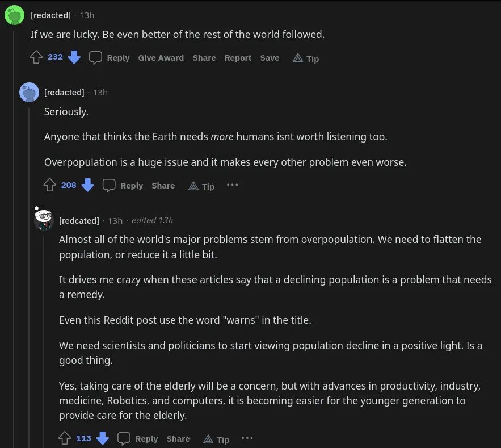Tip the author of the 113-point comment
Screen dimensions: 501x448
pyautogui.click(x=216, y=439)
